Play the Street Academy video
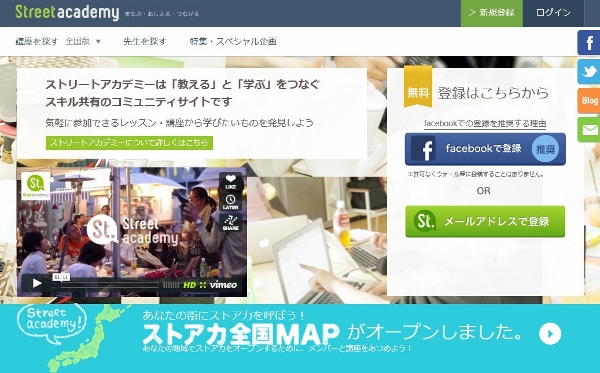This screenshot has height=373, width=600. (x=36, y=283)
